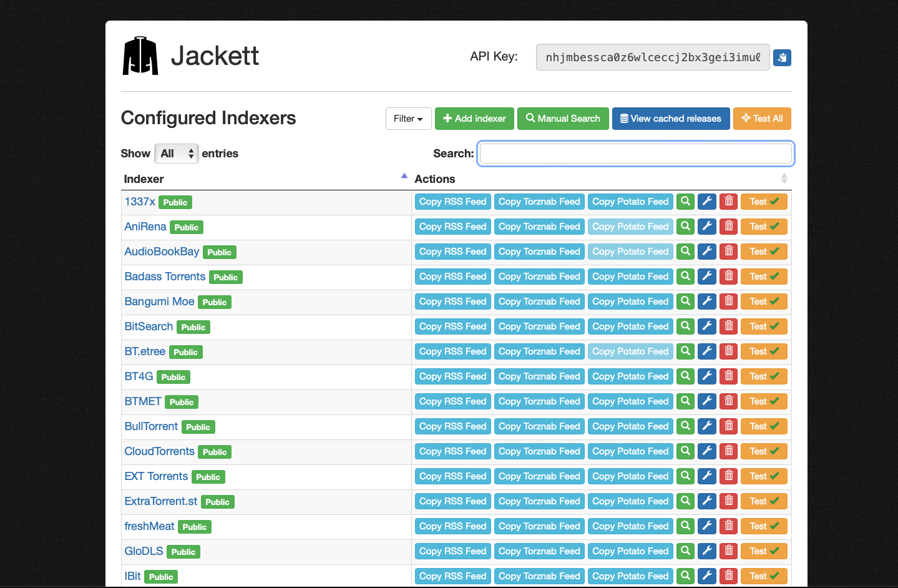Copy Torznab Feed for BitSearch
898x588 pixels.
[x=539, y=326]
